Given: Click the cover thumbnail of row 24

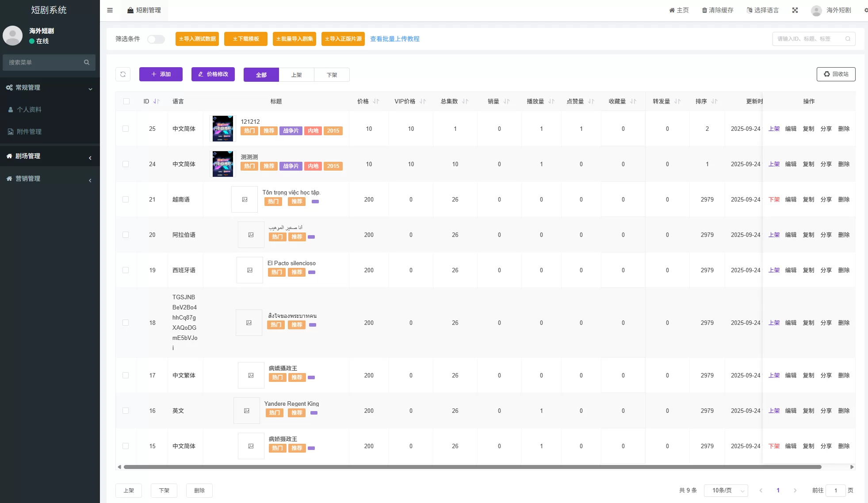Looking at the screenshot, I should [223, 164].
